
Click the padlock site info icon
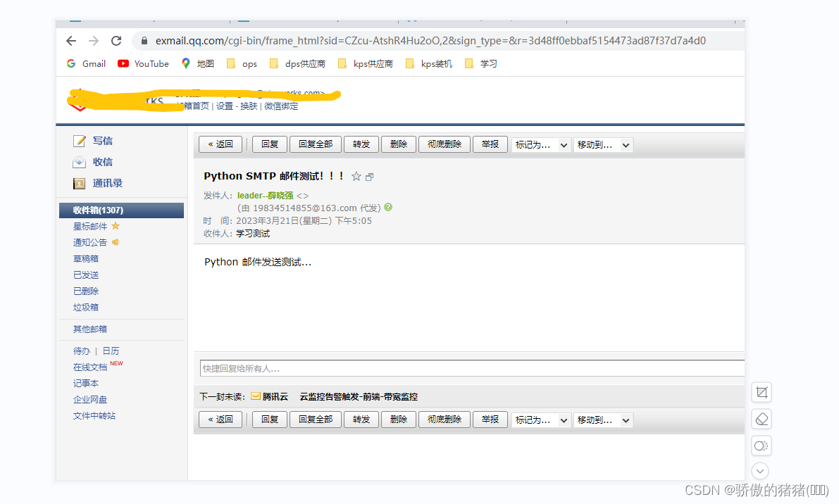click(x=144, y=41)
